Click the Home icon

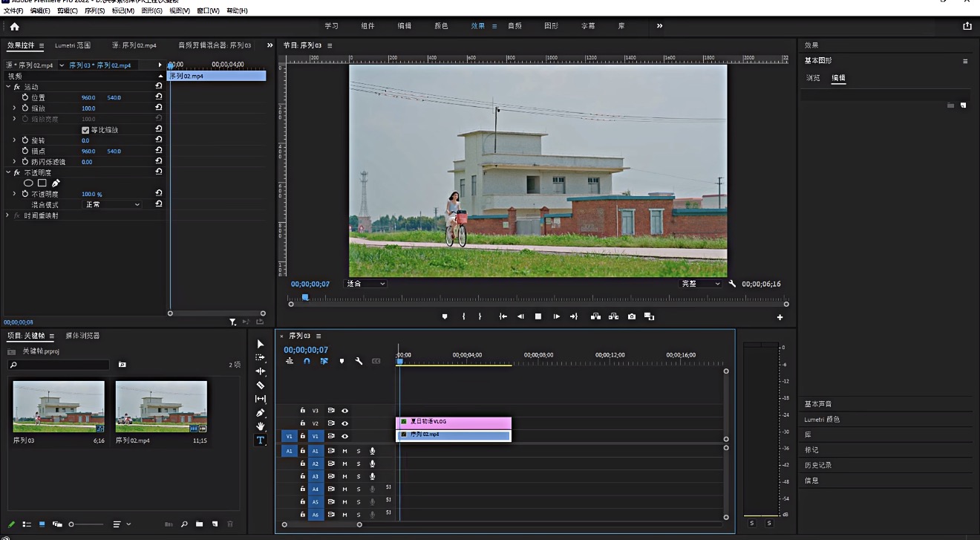14,26
